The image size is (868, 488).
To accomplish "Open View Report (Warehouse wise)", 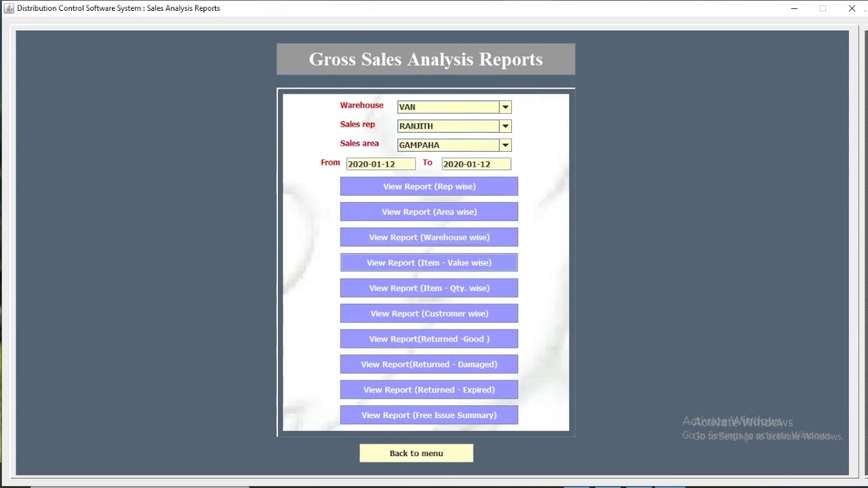I will pos(429,237).
